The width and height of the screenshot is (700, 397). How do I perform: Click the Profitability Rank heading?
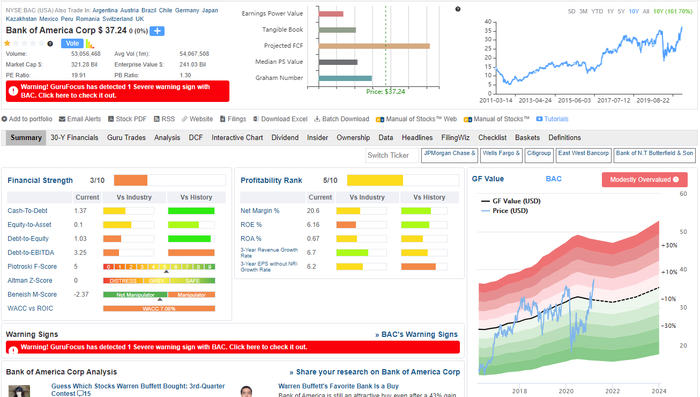[x=271, y=180]
